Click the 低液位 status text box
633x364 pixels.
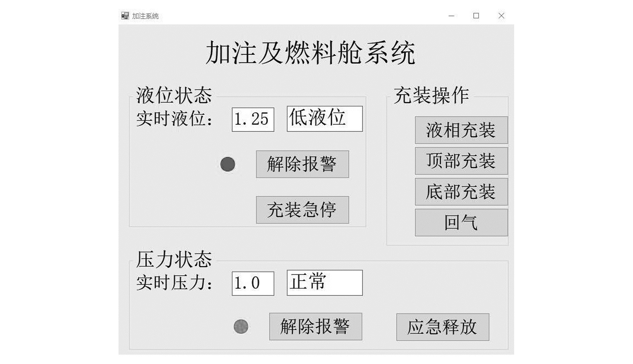click(325, 119)
